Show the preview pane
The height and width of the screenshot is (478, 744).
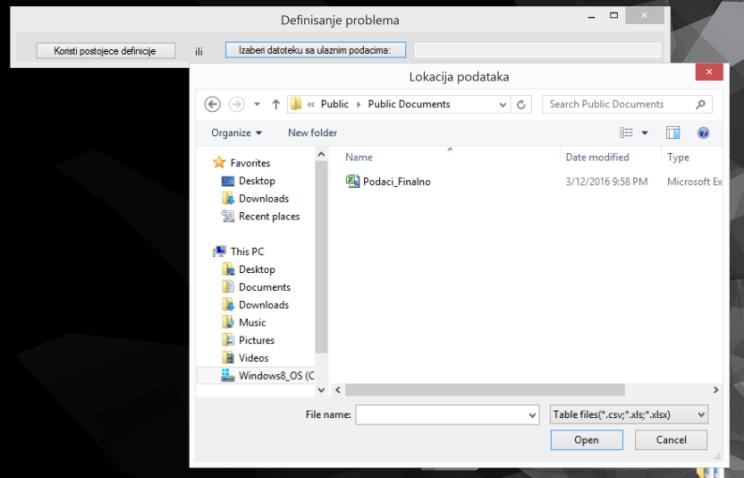[673, 133]
